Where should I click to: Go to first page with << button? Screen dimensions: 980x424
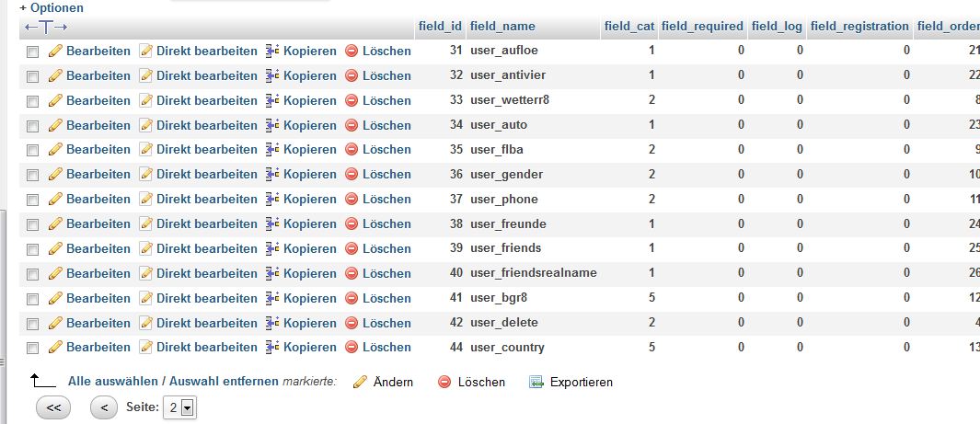[53, 407]
